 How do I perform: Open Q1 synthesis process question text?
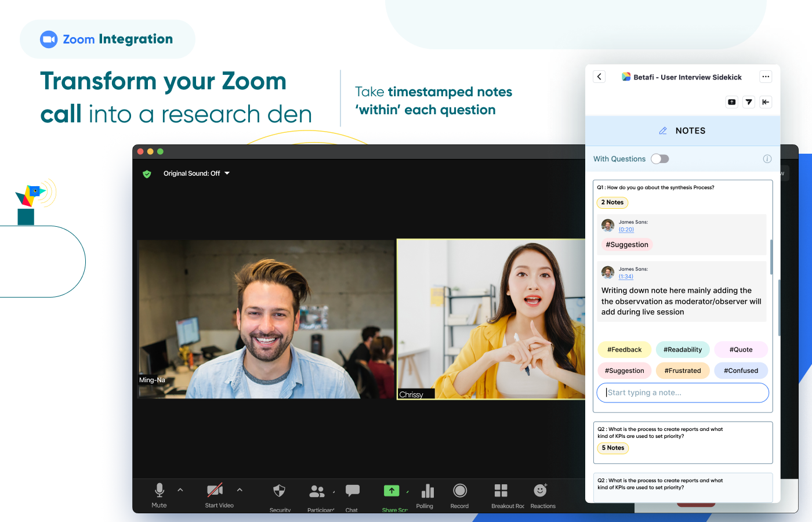click(656, 187)
